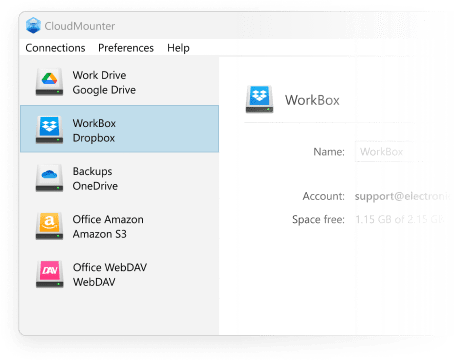The width and height of the screenshot is (468, 360).
Task: Open the Preferences menu
Action: click(x=126, y=48)
